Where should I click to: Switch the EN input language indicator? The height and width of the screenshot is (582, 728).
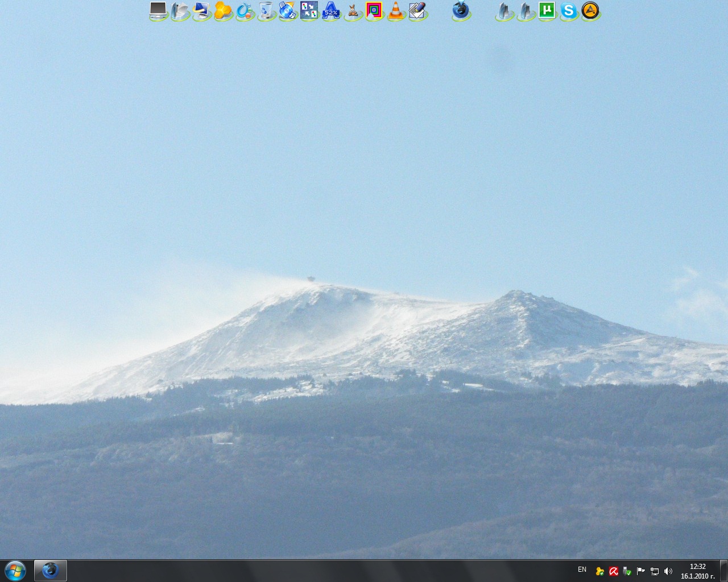(582, 569)
